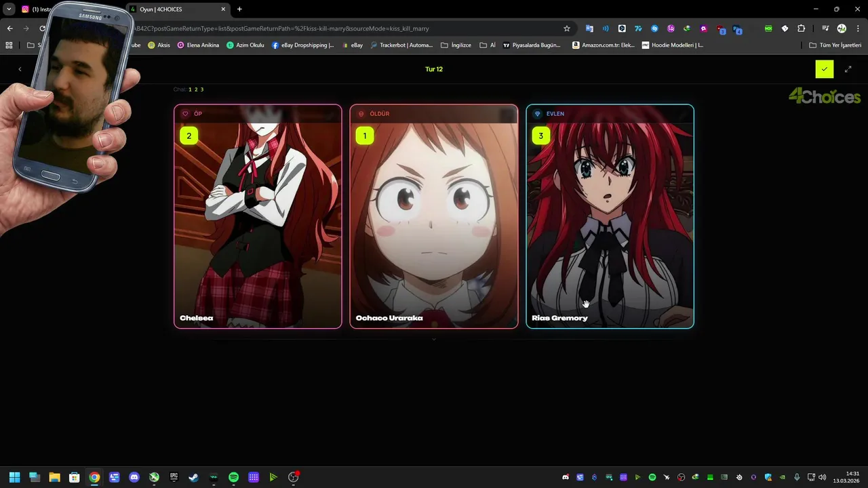Open Epic Games Launcher from the taskbar
This screenshot has width=868, height=488.
(174, 477)
